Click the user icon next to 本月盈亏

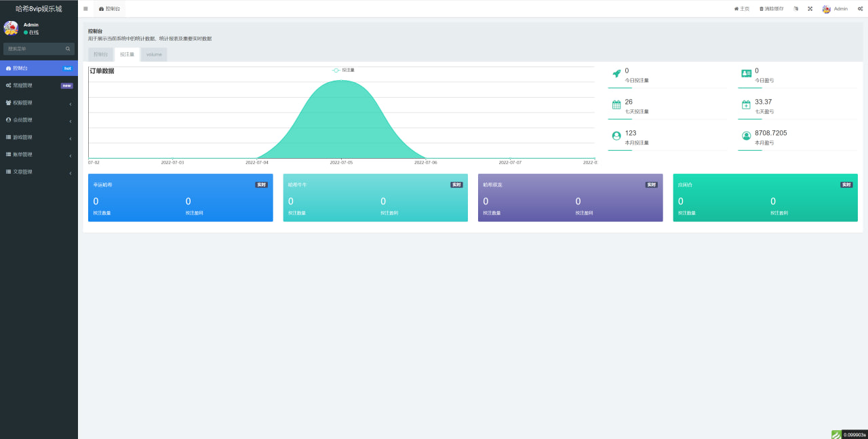pyautogui.click(x=746, y=136)
